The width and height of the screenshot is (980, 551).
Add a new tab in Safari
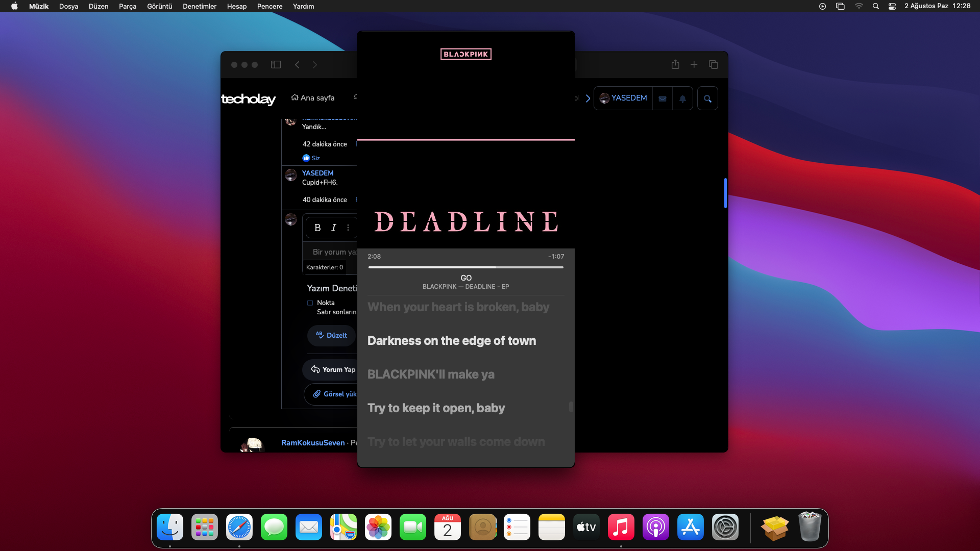[x=694, y=65]
